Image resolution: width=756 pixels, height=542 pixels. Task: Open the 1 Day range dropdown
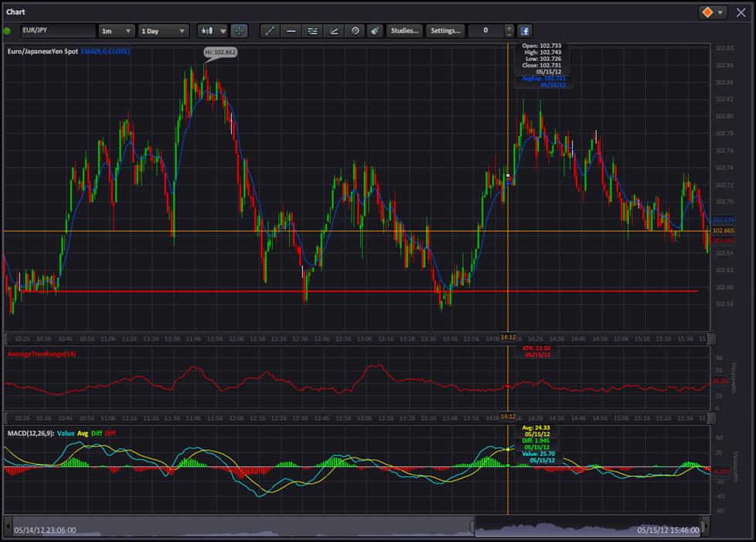click(163, 31)
